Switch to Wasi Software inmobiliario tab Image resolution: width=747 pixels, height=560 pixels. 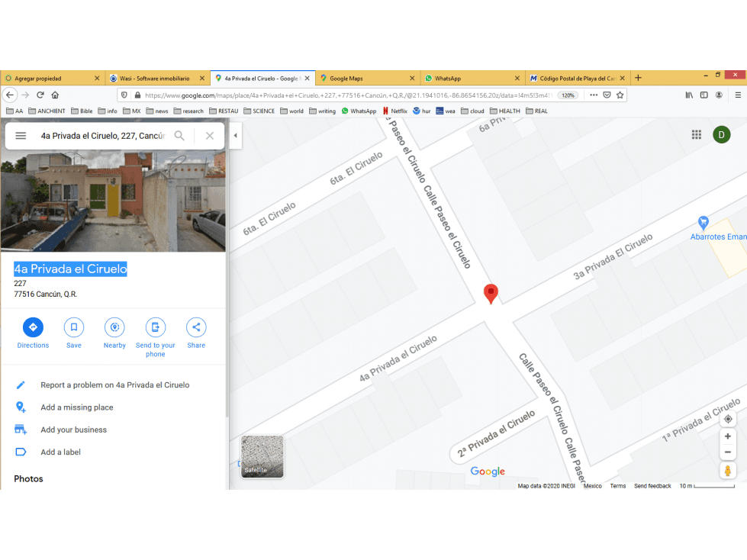(157, 78)
